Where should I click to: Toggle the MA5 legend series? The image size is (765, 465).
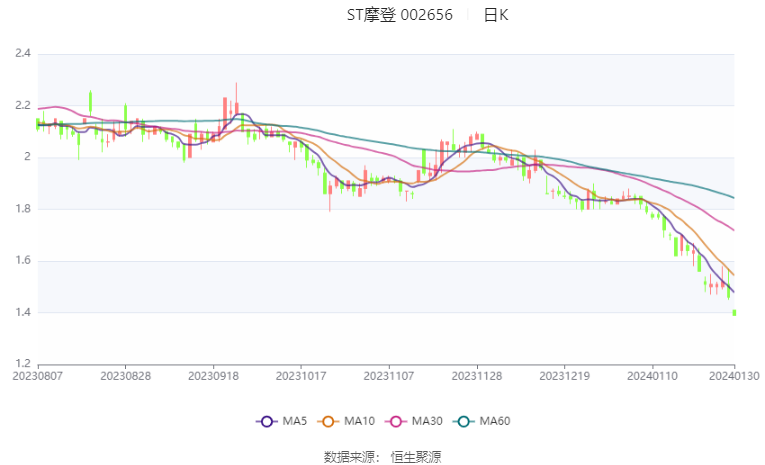point(282,421)
